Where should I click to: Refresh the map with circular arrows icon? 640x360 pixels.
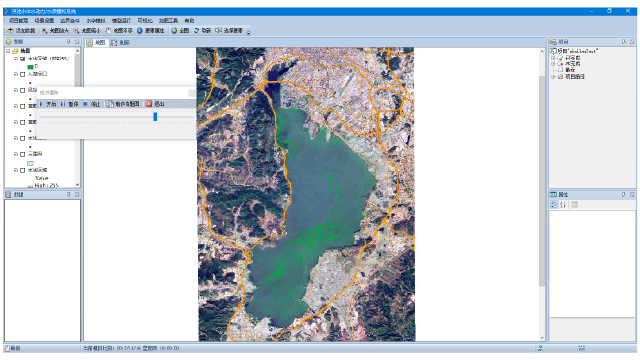pyautogui.click(x=196, y=31)
